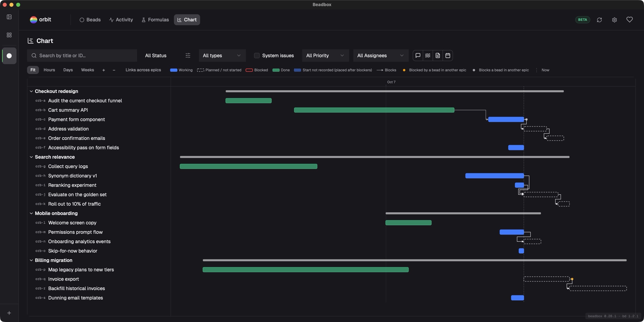Viewport: 644px width, 322px height.
Task: Open the All Assignees dropdown
Action: 380,56
